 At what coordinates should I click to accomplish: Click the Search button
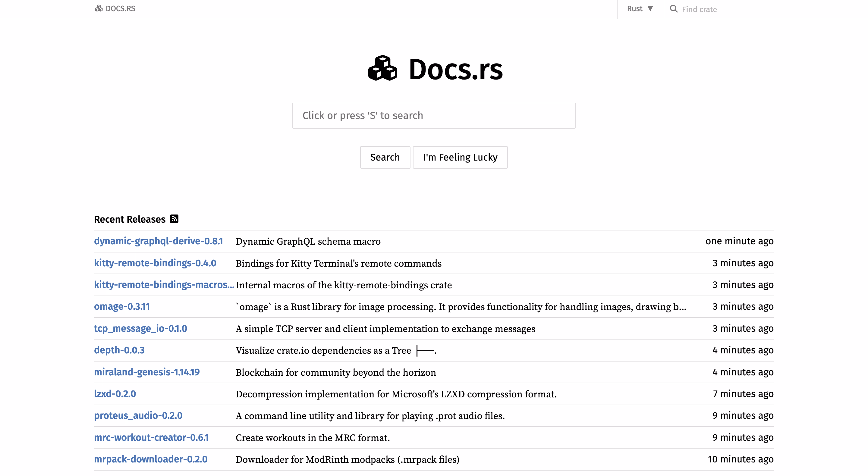[x=385, y=157]
